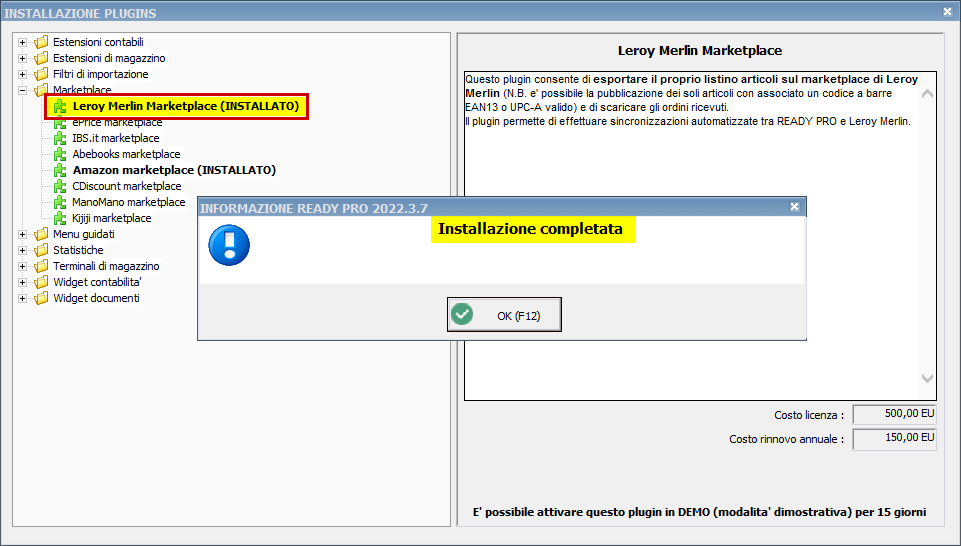Expand the Menu guidati node
The width and height of the screenshot is (961, 546).
tap(23, 234)
